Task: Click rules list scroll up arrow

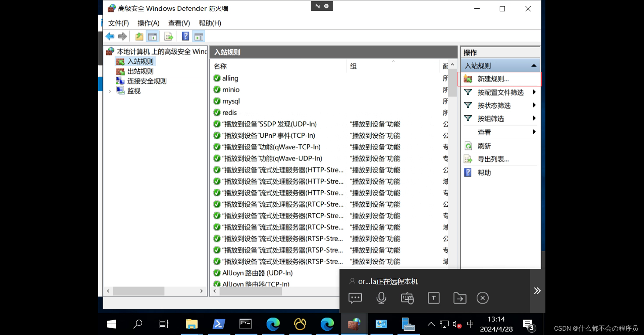Action: tap(452, 64)
